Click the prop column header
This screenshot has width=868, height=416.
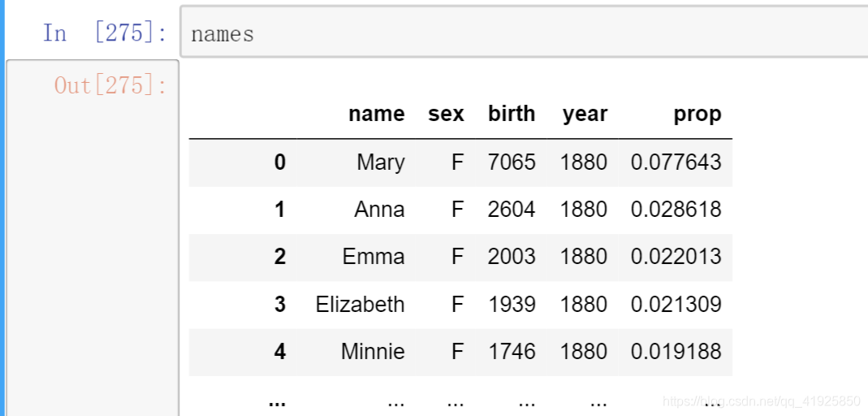(x=697, y=114)
